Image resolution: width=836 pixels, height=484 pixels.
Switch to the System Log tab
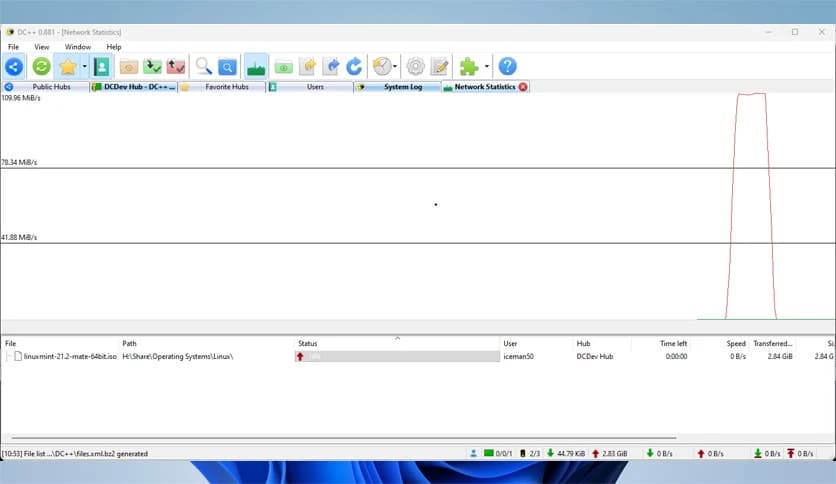[x=397, y=87]
